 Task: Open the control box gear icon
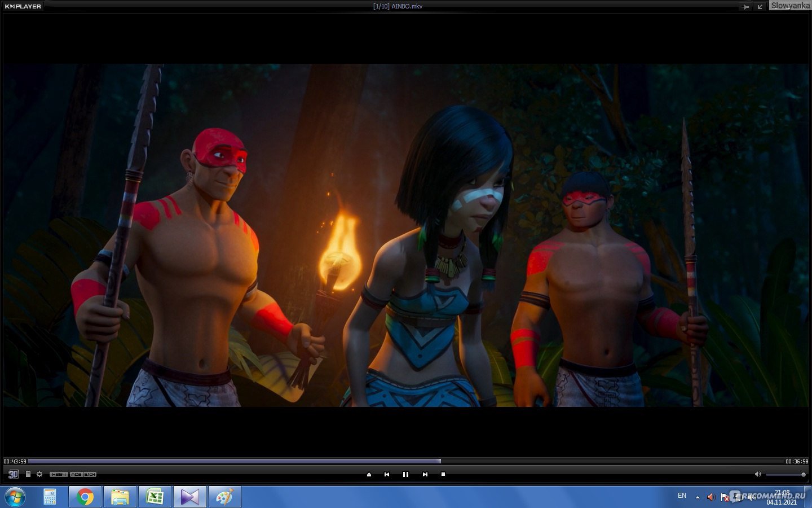[x=39, y=474]
